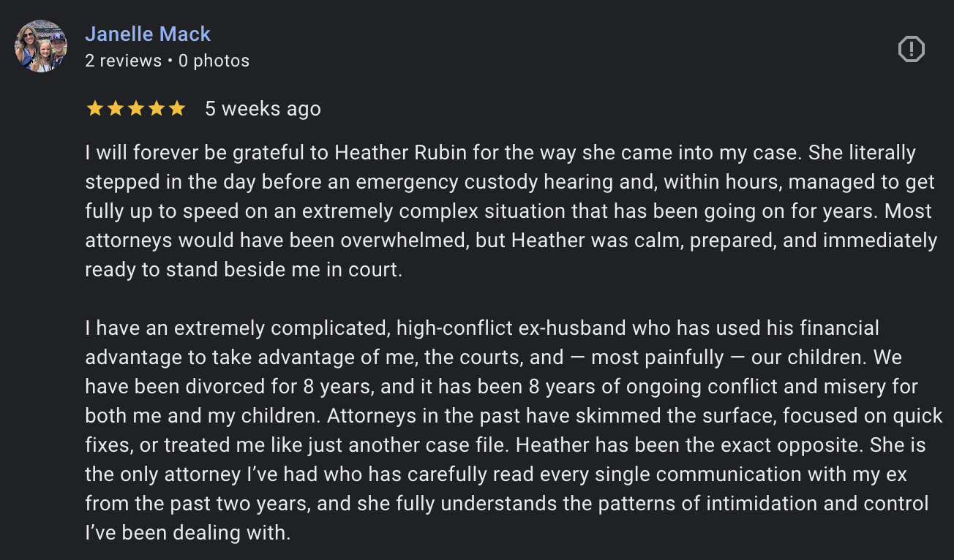Open the Janelle Mack reviewer name link
Viewport: 954px width, 560px height.
click(148, 34)
